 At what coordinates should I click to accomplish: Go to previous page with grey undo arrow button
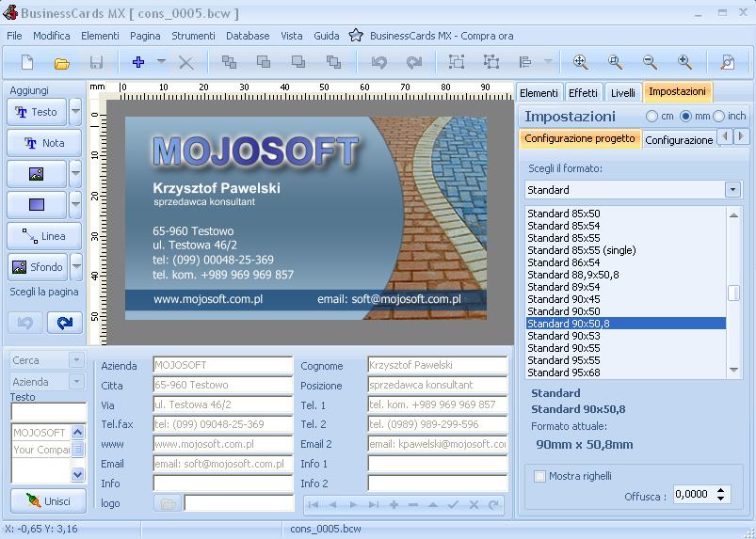(x=25, y=323)
